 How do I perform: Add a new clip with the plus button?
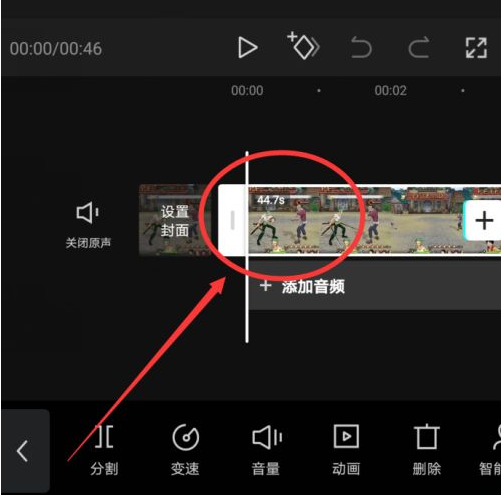[x=483, y=220]
